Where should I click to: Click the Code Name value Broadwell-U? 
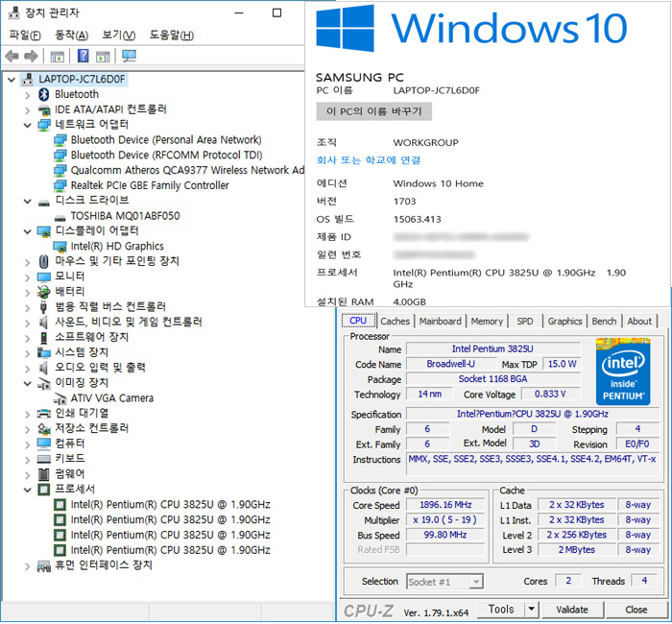(x=450, y=364)
